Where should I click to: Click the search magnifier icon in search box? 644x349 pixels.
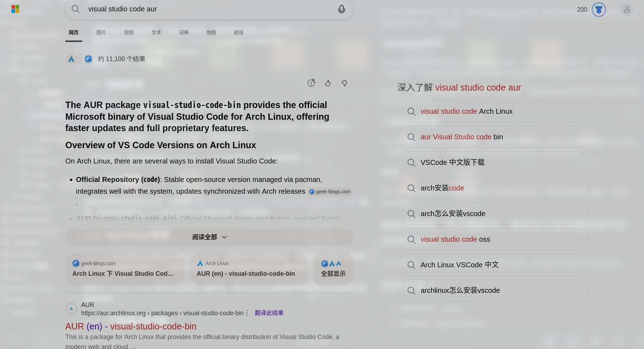coord(76,9)
